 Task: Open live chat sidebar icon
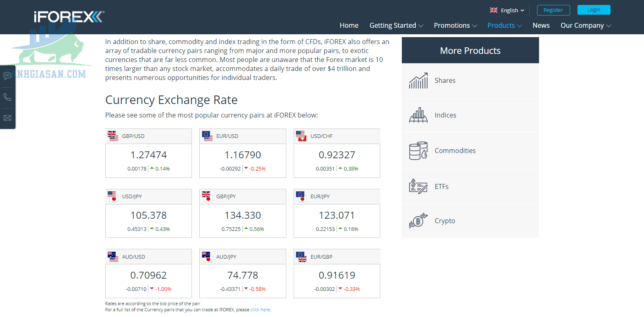point(7,76)
